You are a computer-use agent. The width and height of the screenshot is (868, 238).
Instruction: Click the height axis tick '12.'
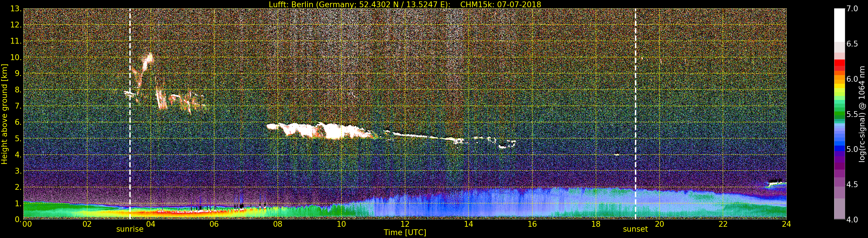(x=16, y=25)
